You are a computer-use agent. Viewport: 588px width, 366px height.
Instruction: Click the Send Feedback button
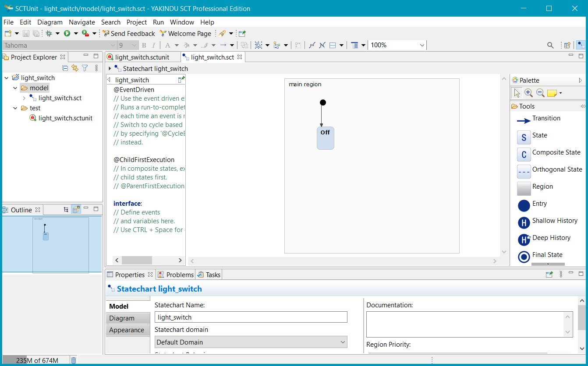pyautogui.click(x=128, y=33)
